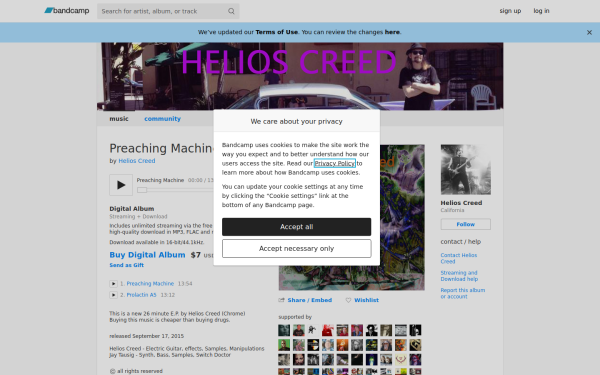Open the sign up link
600x375 pixels.
[510, 11]
